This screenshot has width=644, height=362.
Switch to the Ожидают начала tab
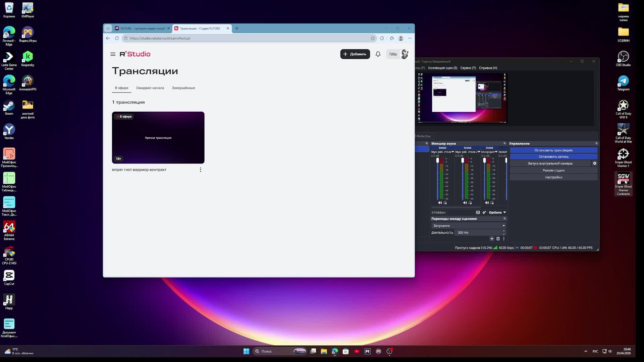[x=150, y=88]
